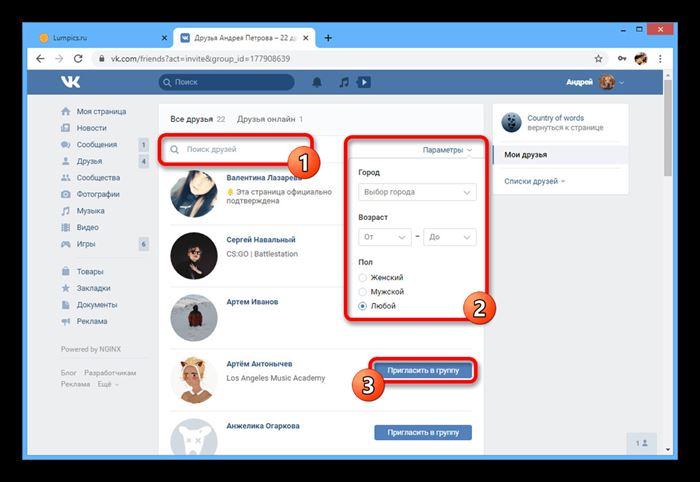Click the site lock icon

pos(102,58)
